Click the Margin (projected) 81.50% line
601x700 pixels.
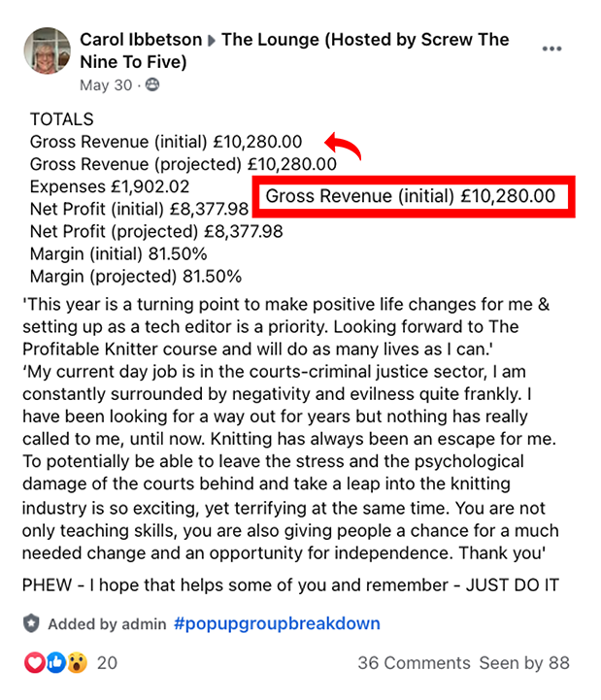(x=136, y=276)
